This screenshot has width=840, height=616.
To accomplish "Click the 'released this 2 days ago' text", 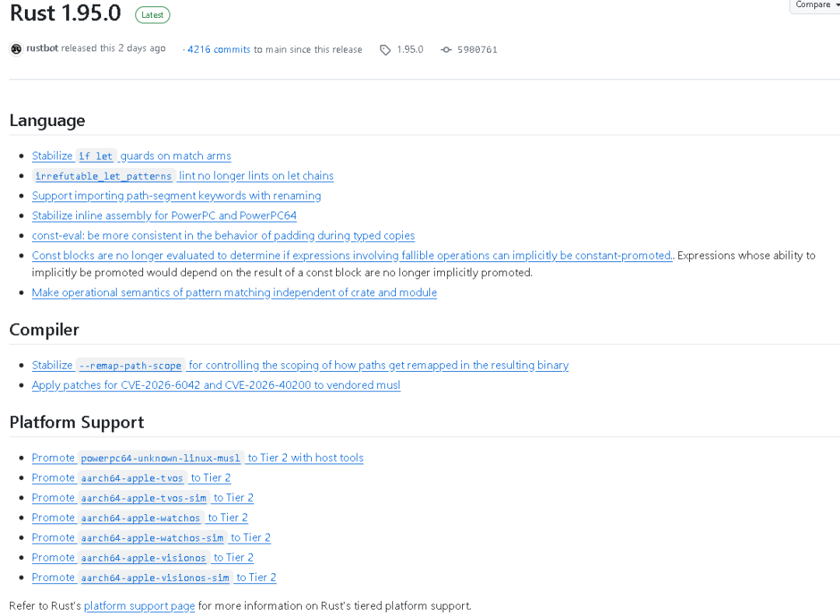I will [x=113, y=48].
